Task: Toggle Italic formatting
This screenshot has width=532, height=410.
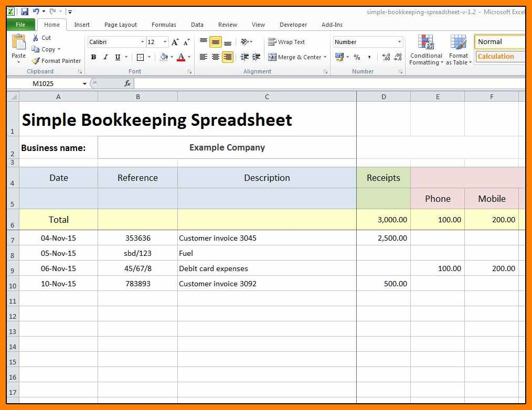Action: coord(105,57)
